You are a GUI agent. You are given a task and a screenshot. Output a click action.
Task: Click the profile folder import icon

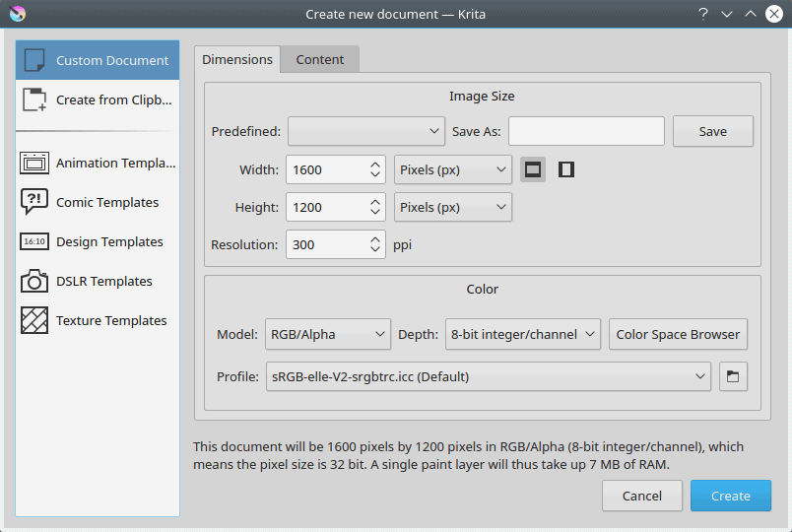[734, 376]
